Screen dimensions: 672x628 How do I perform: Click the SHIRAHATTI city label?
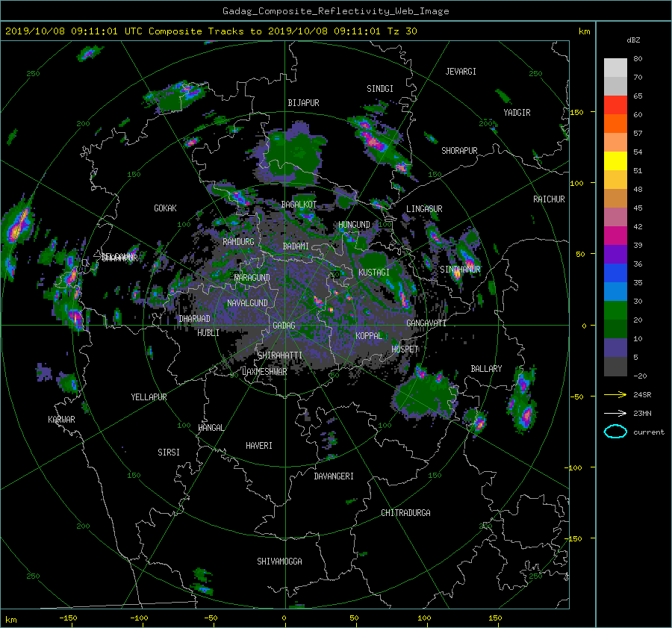point(280,355)
